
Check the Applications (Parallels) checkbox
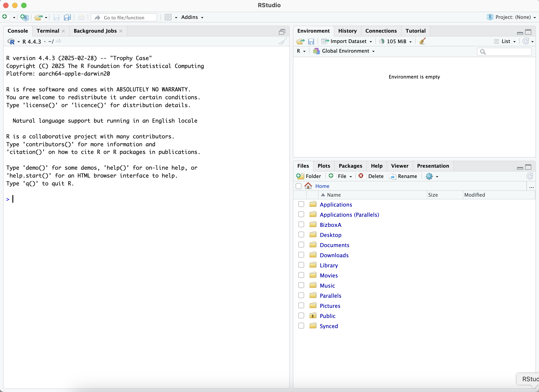(301, 214)
